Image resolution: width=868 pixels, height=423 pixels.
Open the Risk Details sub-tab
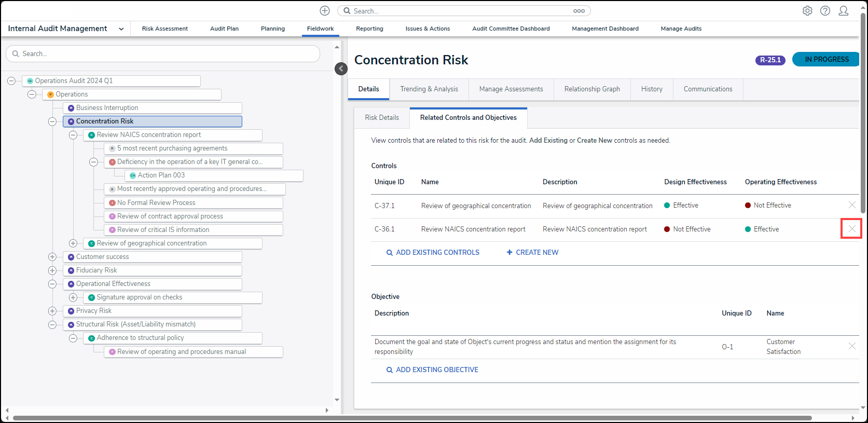(x=382, y=118)
